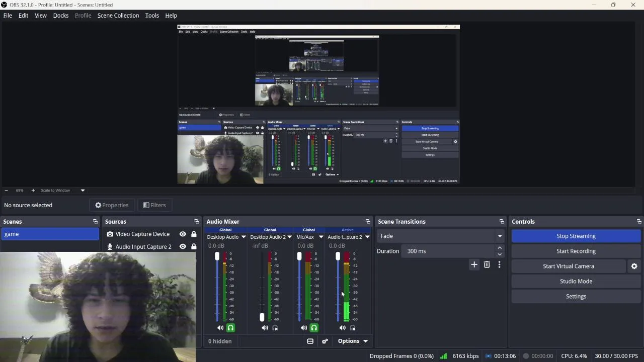Screen dimensions: 644x362
Task: Click the recording time status icon
Action: pos(526,356)
